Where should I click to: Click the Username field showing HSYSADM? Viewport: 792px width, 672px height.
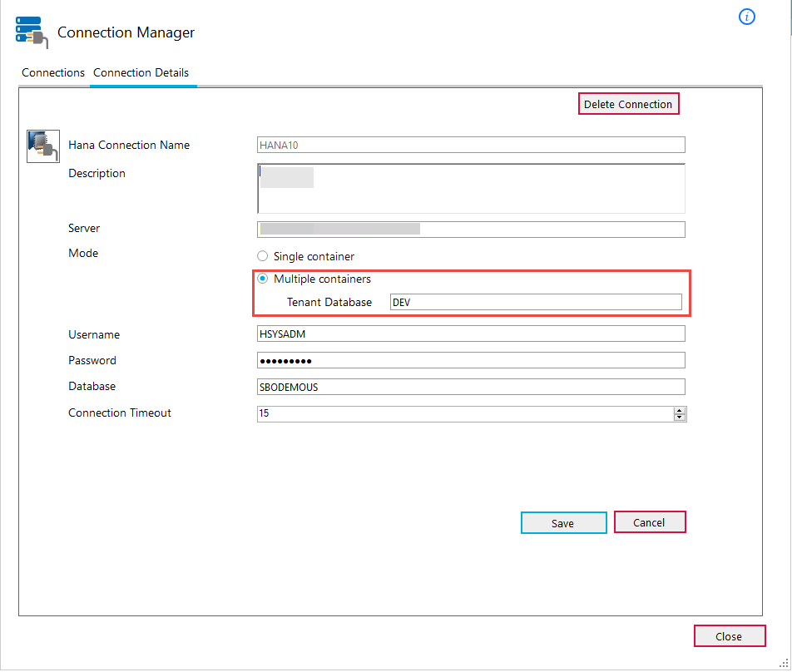[471, 334]
